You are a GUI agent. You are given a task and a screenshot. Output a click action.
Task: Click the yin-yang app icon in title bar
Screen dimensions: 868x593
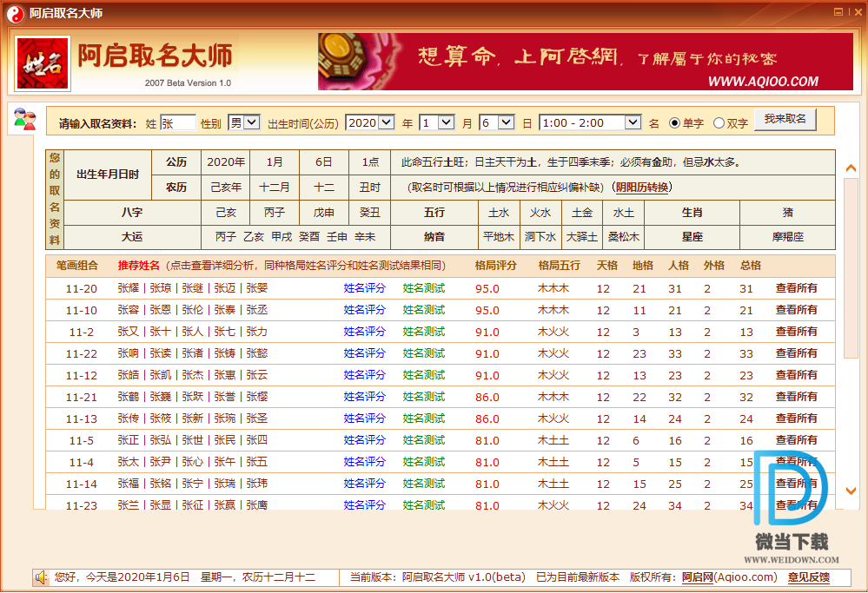click(x=16, y=14)
